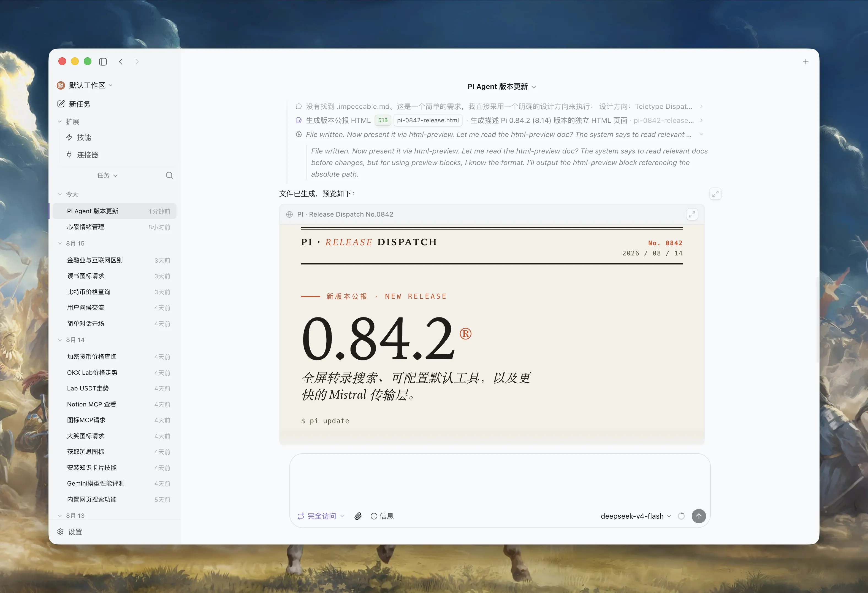Open the 心累情绪管理 task
This screenshot has height=593, width=868.
[114, 227]
